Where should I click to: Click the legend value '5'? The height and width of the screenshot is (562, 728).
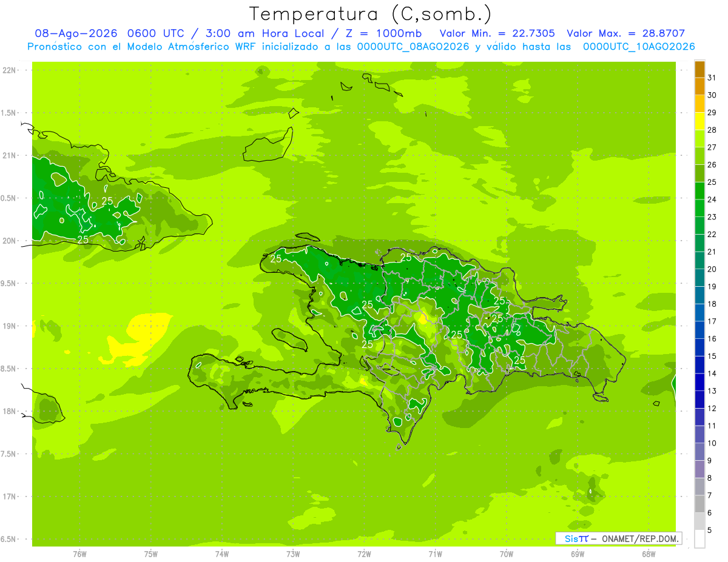click(710, 530)
